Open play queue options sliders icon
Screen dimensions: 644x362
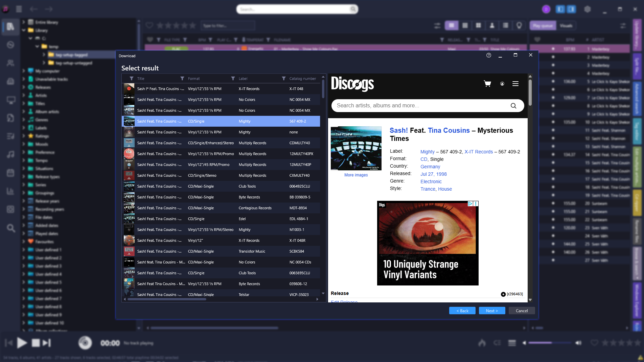tap(623, 25)
